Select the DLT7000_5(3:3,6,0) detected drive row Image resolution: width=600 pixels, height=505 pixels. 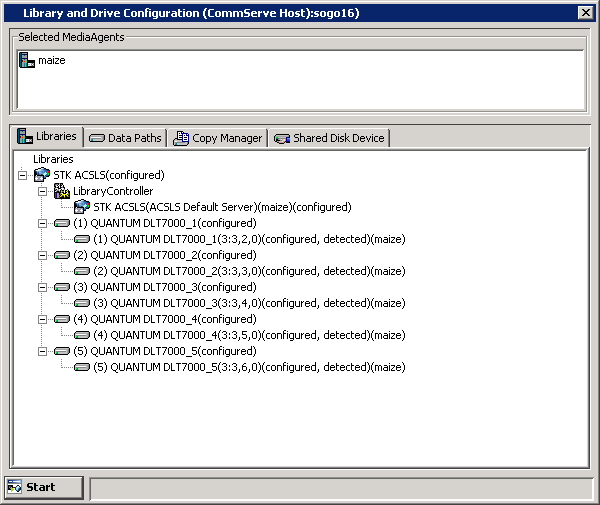(x=249, y=367)
